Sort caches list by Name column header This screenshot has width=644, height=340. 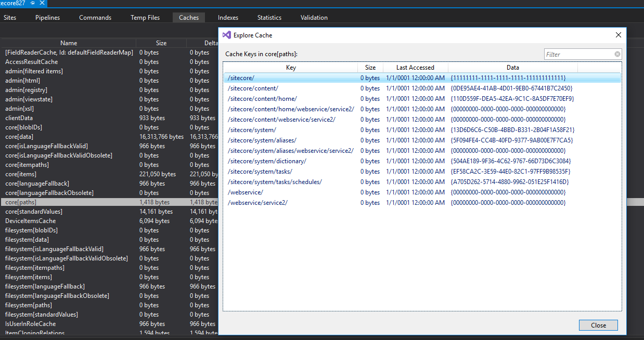69,43
